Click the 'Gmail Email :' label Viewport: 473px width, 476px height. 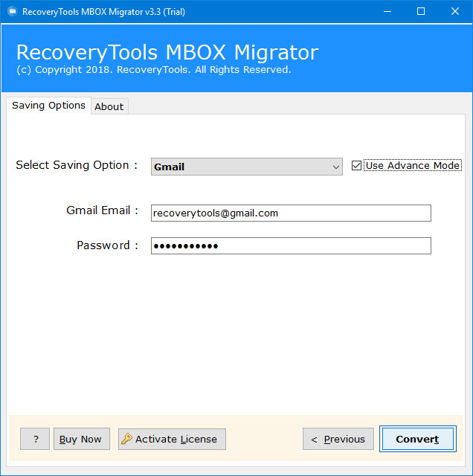pyautogui.click(x=103, y=210)
